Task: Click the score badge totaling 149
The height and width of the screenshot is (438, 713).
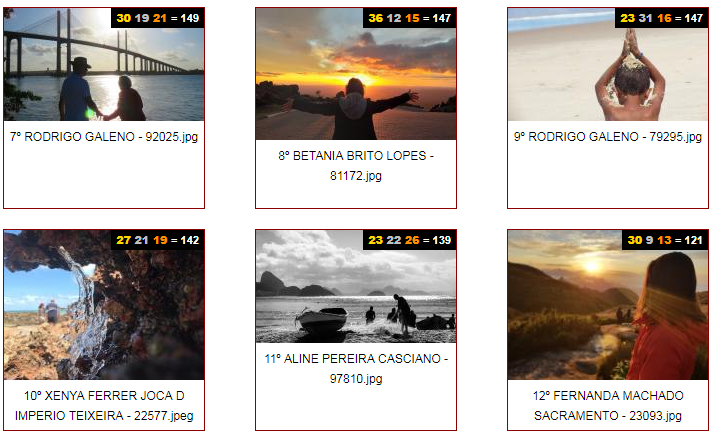Action: pyautogui.click(x=157, y=18)
